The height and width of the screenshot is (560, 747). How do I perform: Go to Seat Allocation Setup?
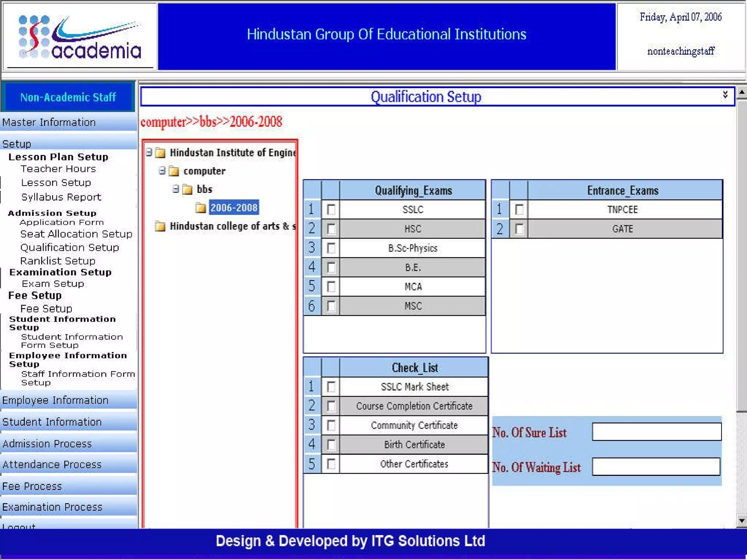pos(76,234)
